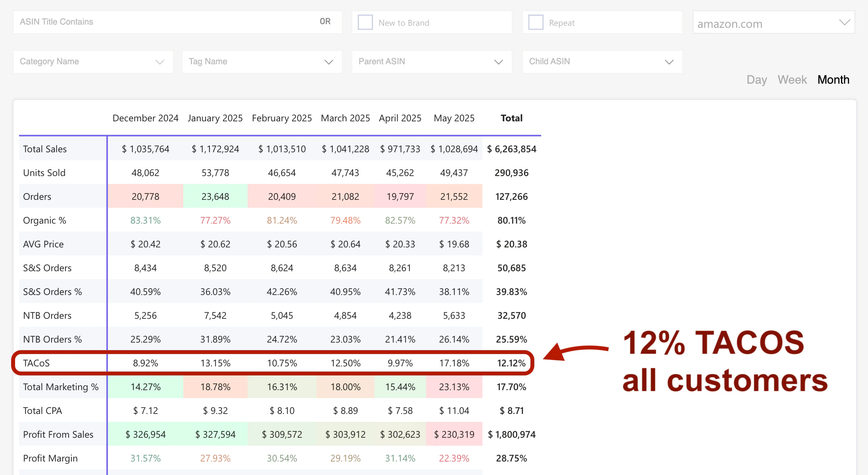Select the Profit From Sales row label
Viewport: 868px width, 475px height.
[58, 435]
